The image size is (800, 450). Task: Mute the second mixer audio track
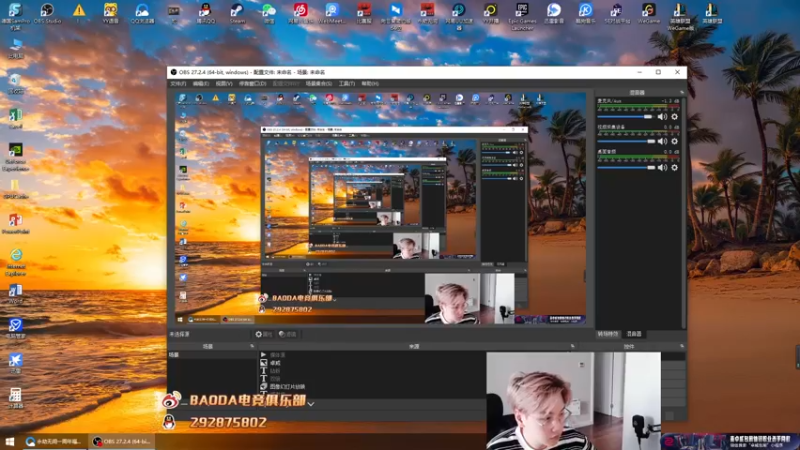(662, 141)
